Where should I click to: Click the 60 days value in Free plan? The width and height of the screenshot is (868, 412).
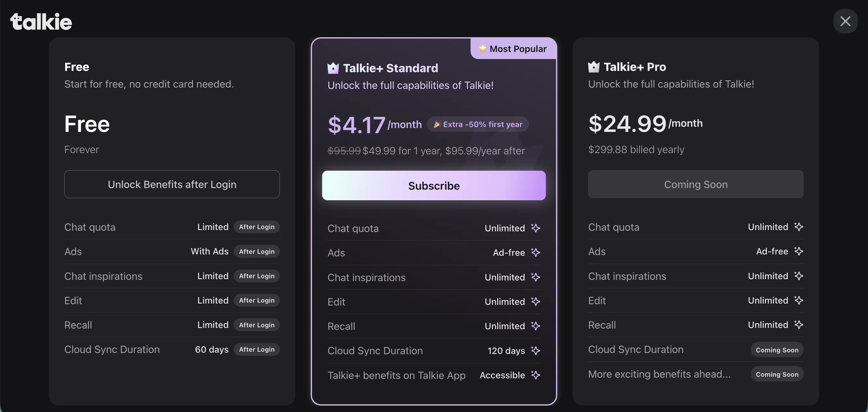click(212, 349)
